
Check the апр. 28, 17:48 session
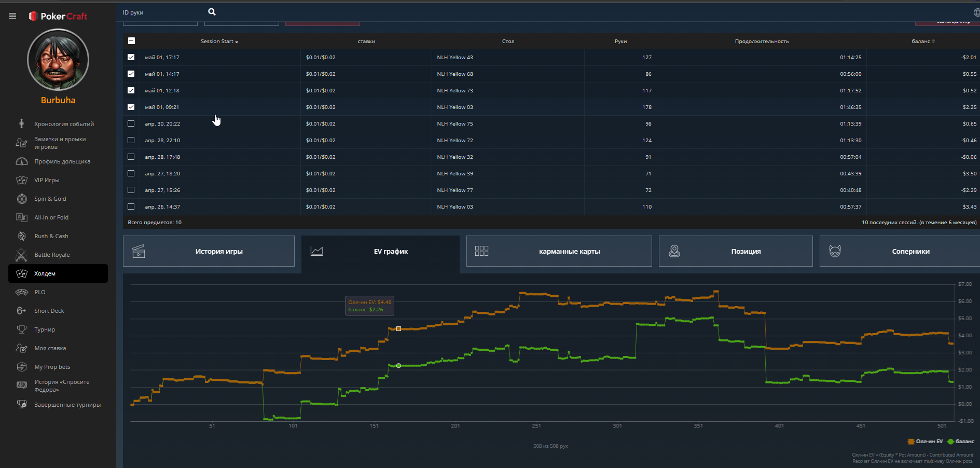tap(131, 157)
